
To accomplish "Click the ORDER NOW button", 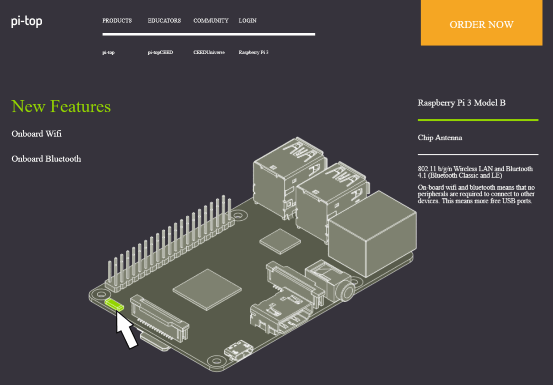I will point(481,23).
